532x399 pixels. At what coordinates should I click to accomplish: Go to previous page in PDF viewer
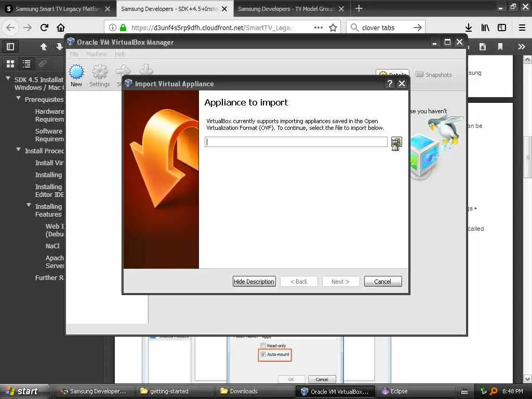(44, 46)
